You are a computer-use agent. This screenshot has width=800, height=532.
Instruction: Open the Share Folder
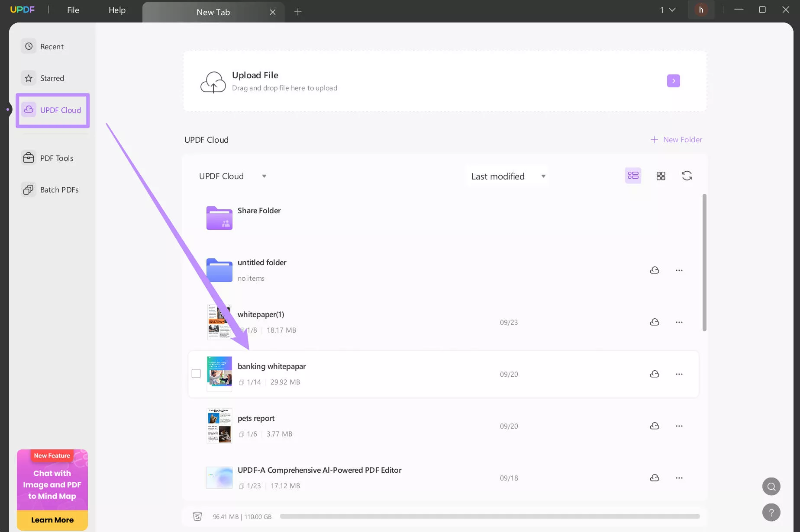[x=219, y=218]
